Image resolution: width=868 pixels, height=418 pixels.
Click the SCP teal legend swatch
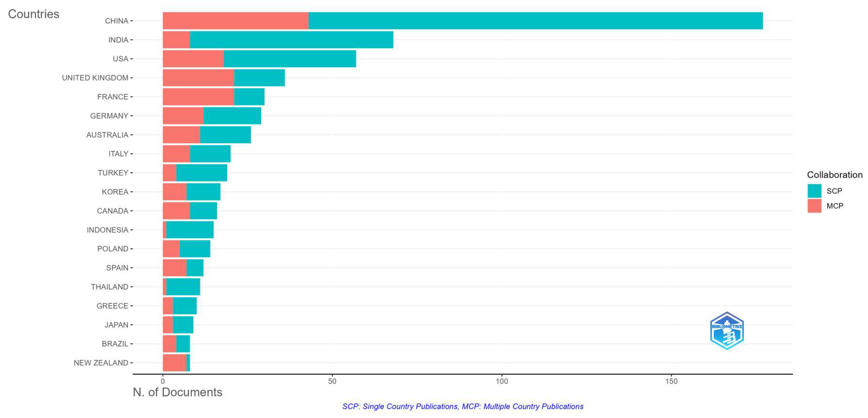click(814, 191)
